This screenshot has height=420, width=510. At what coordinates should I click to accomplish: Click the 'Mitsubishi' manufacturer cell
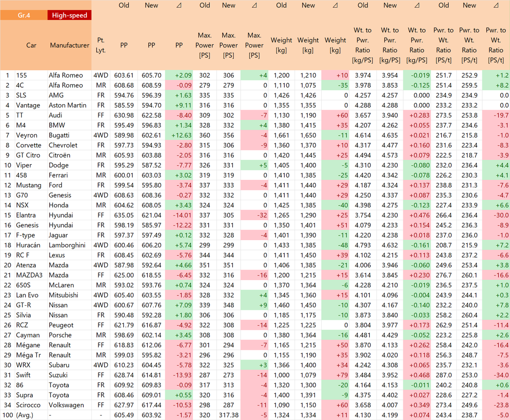[x=70, y=295]
